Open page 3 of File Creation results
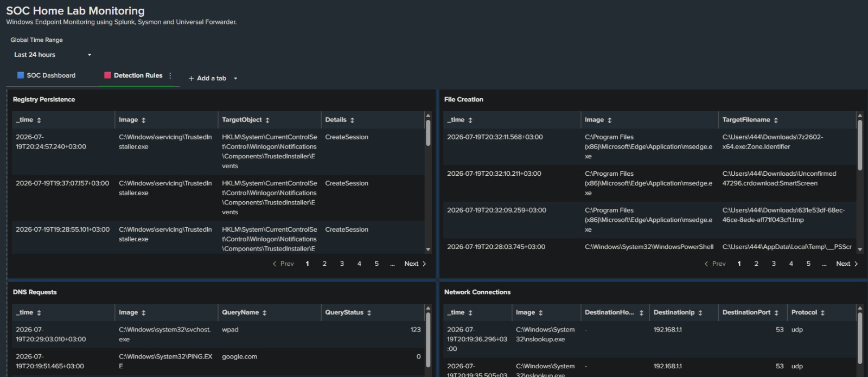Screen dimensions: 868x377 tap(774, 264)
